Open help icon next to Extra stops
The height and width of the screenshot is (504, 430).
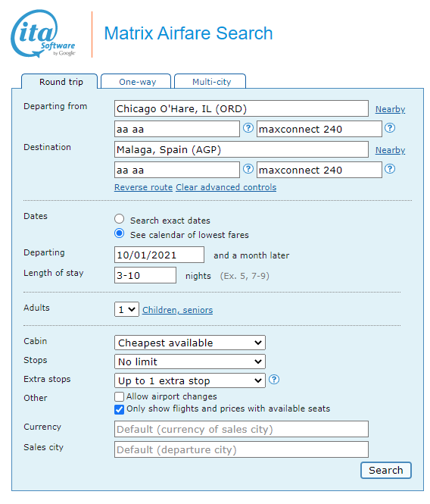[274, 380]
